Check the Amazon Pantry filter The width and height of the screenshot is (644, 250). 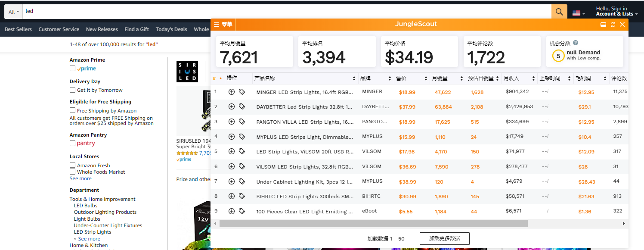coord(72,143)
